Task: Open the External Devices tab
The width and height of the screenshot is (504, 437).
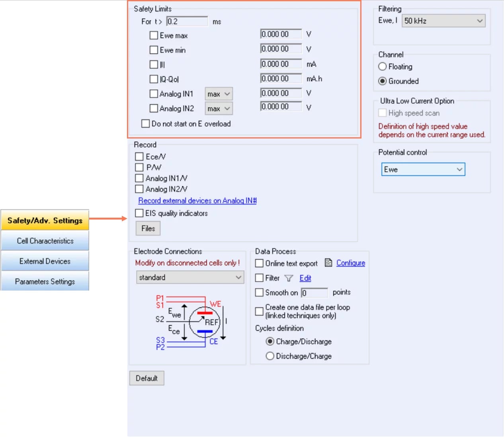Action: click(45, 261)
